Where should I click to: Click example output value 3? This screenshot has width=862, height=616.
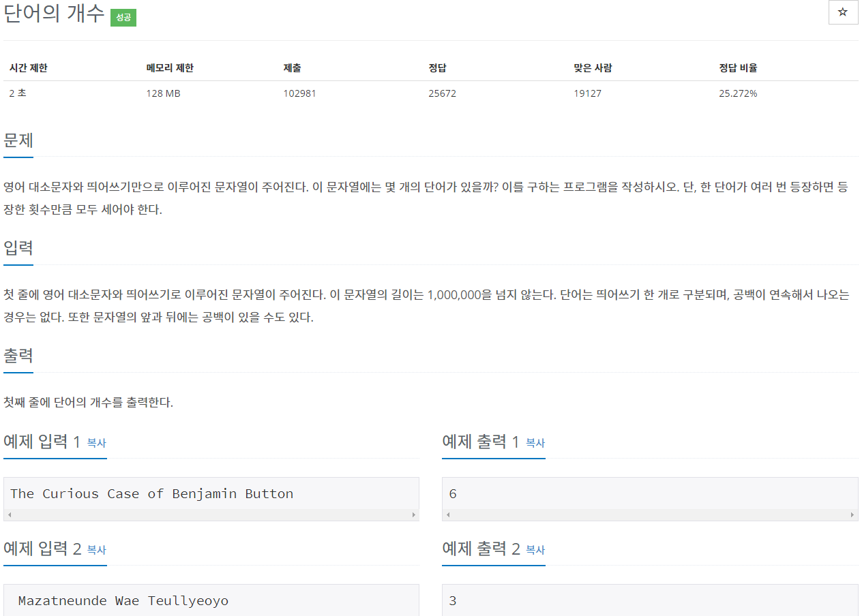pyautogui.click(x=453, y=601)
